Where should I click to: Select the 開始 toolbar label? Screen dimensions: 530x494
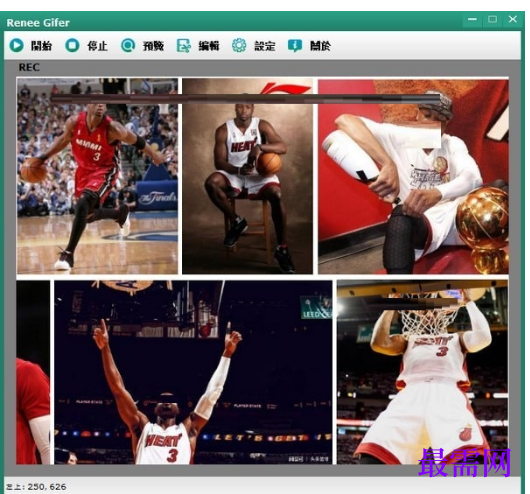(x=41, y=46)
